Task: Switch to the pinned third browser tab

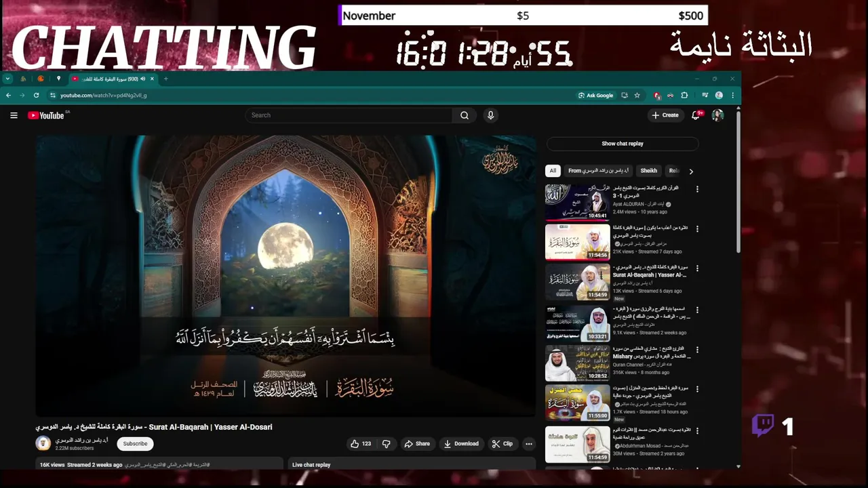Action: 58,79
